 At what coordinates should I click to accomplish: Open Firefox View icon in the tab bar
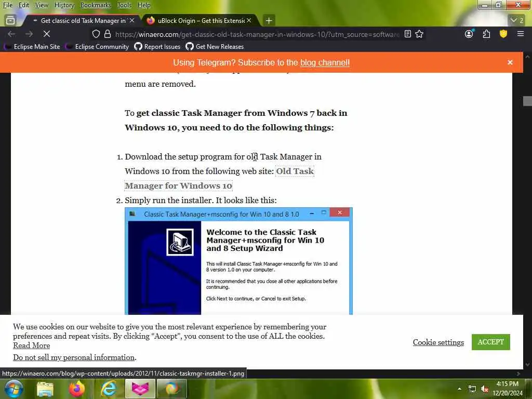[x=10, y=20]
